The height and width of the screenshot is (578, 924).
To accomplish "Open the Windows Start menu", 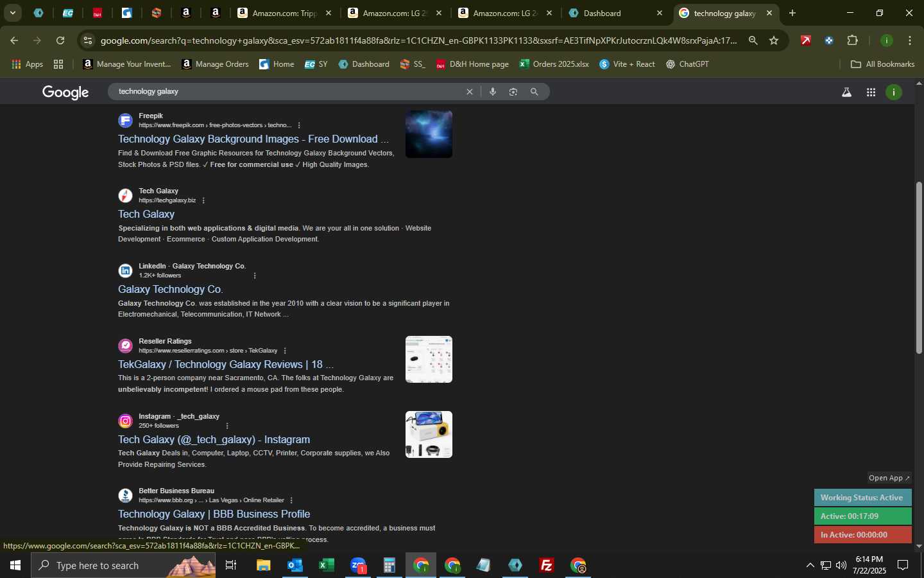I will pyautogui.click(x=15, y=565).
